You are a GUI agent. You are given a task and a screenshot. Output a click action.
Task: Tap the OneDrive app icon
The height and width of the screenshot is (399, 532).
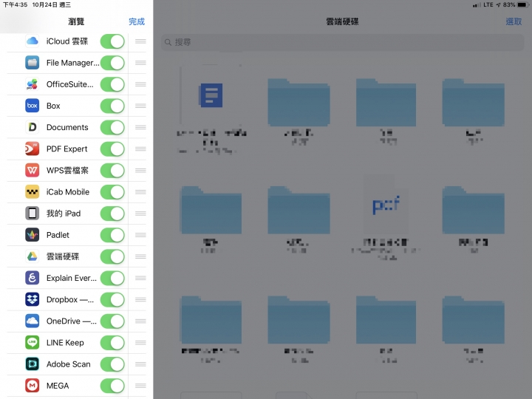pyautogui.click(x=33, y=321)
